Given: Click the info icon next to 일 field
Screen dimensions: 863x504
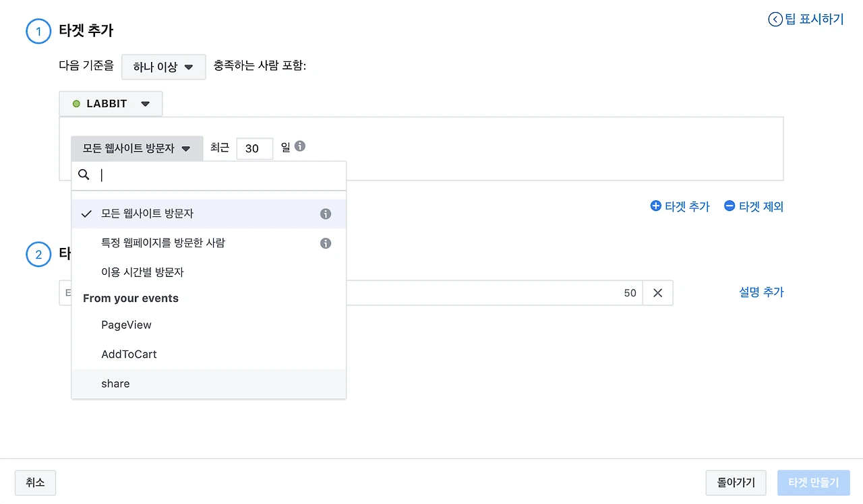Looking at the screenshot, I should (x=300, y=146).
